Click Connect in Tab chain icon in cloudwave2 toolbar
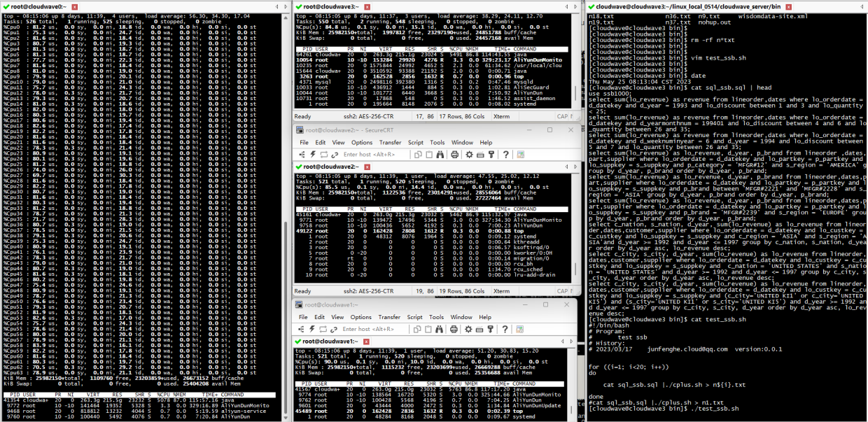Image resolution: width=868 pixels, height=422 pixels. tap(335, 155)
